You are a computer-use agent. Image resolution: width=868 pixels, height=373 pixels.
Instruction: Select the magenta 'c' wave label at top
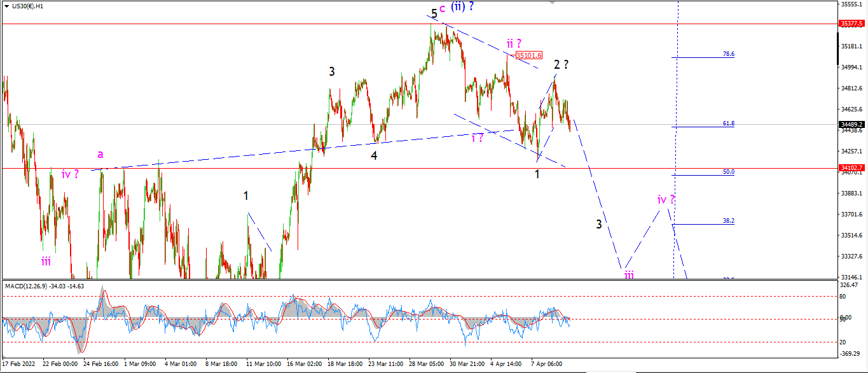[x=442, y=8]
